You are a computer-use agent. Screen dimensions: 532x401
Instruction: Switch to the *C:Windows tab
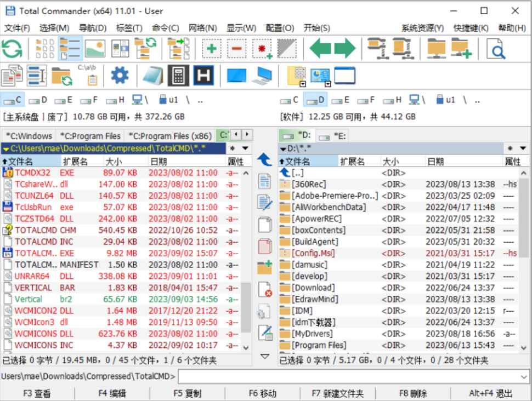point(29,135)
